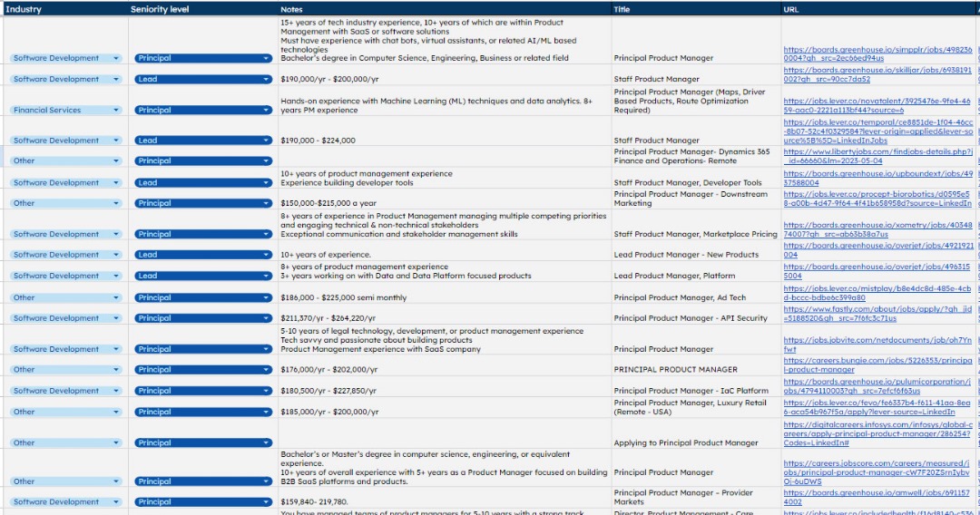
Task: Open the simpplr Greenhouse job link
Action: (877, 53)
